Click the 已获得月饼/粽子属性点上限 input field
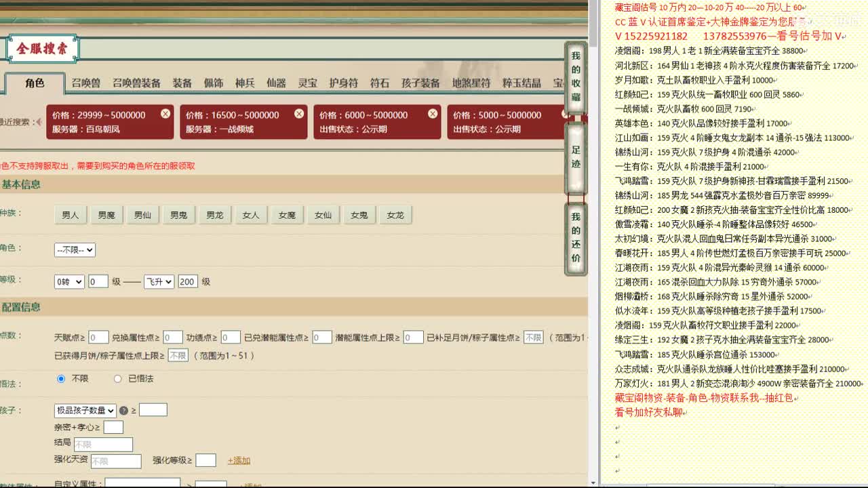The height and width of the screenshot is (488, 868). click(178, 355)
